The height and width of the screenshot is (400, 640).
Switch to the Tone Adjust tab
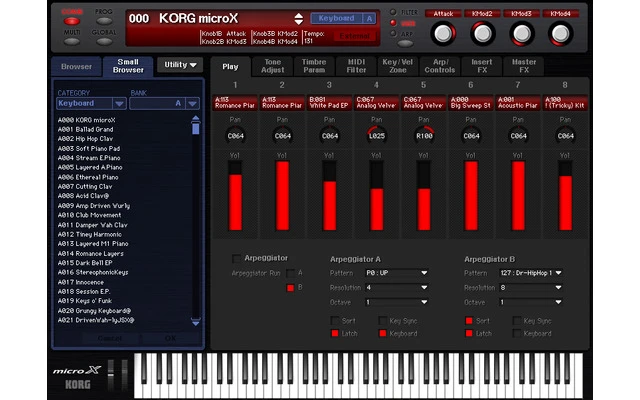(x=272, y=66)
